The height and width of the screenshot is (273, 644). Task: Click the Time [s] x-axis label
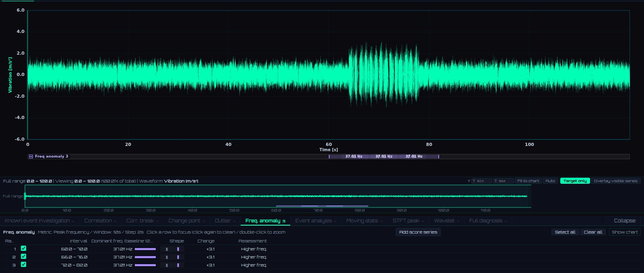pyautogui.click(x=328, y=150)
